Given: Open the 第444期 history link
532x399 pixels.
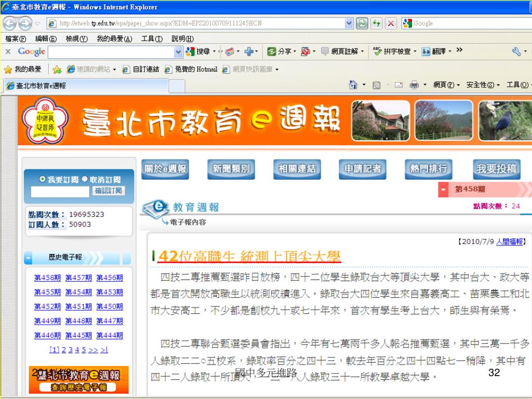Looking at the screenshot, I should [110, 335].
